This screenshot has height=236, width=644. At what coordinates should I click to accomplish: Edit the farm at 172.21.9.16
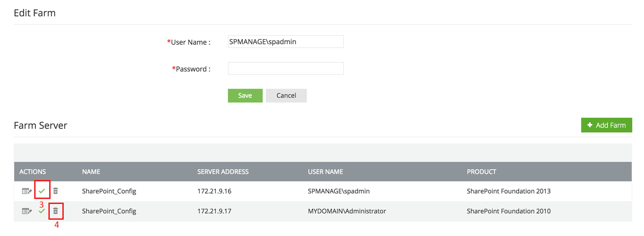tap(26, 191)
